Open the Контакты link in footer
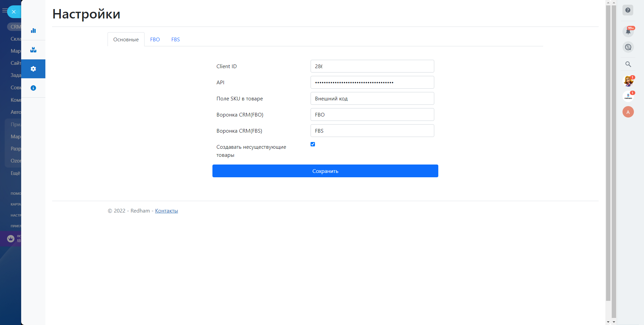 click(166, 211)
